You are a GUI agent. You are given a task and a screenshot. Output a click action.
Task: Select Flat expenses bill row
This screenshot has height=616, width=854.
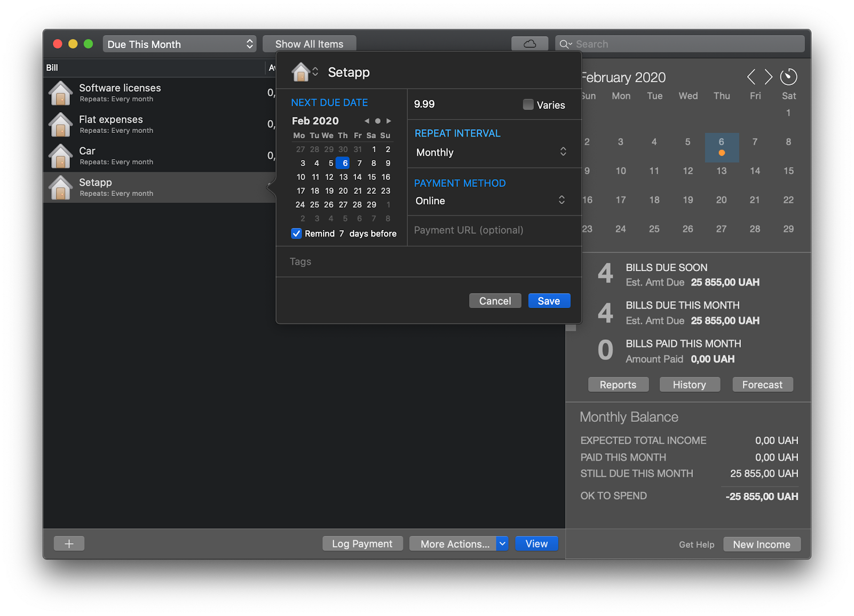pos(159,124)
